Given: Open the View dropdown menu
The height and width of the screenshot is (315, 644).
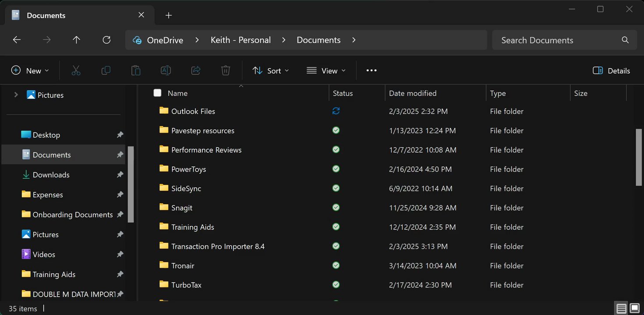Looking at the screenshot, I should 326,70.
